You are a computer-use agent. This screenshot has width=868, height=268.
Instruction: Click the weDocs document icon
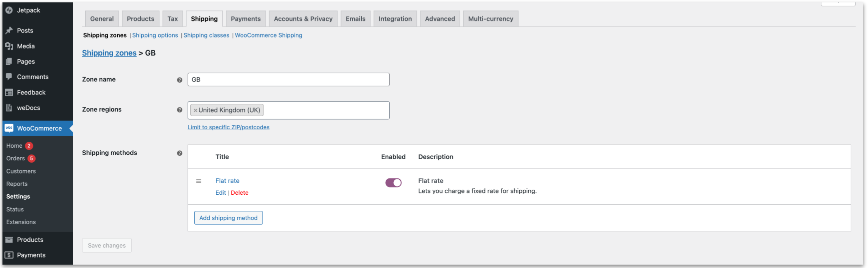pos(9,108)
